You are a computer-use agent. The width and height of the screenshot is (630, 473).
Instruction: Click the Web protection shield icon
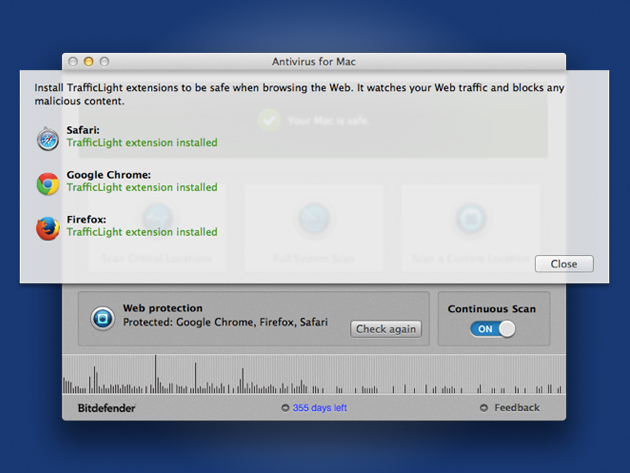pos(102,318)
